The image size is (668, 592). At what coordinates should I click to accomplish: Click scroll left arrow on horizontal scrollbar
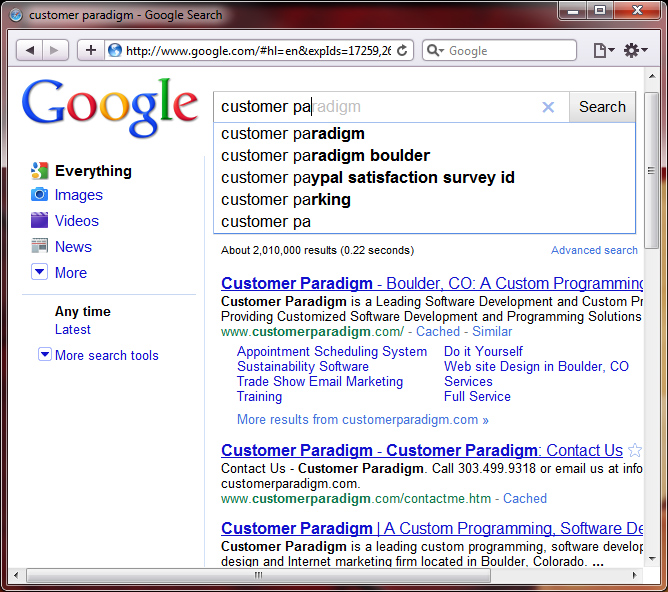[x=16, y=575]
